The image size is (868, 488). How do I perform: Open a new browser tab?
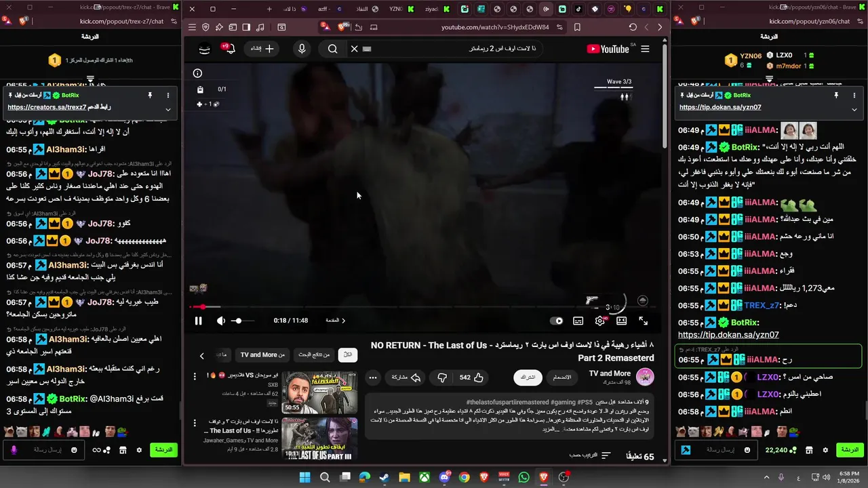pos(269,9)
